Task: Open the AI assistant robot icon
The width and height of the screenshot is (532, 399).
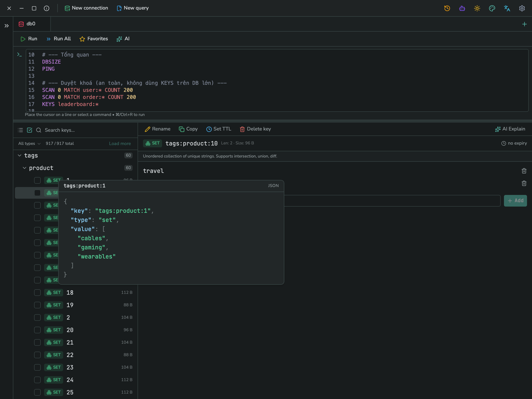Action: click(462, 8)
